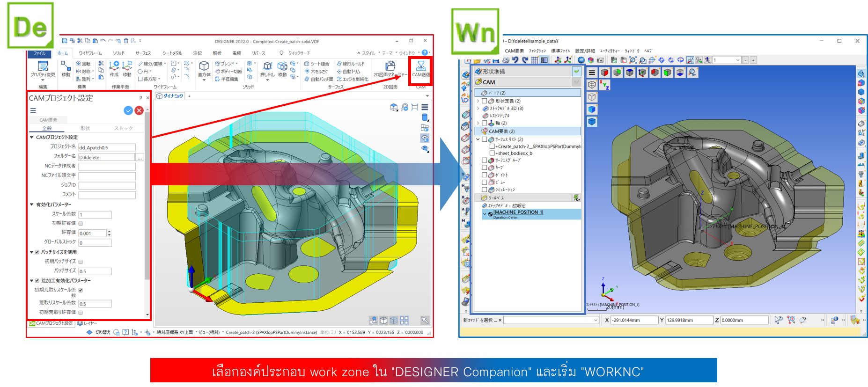Check the シミュレーション checkbox
The image size is (868, 387).
485,190
